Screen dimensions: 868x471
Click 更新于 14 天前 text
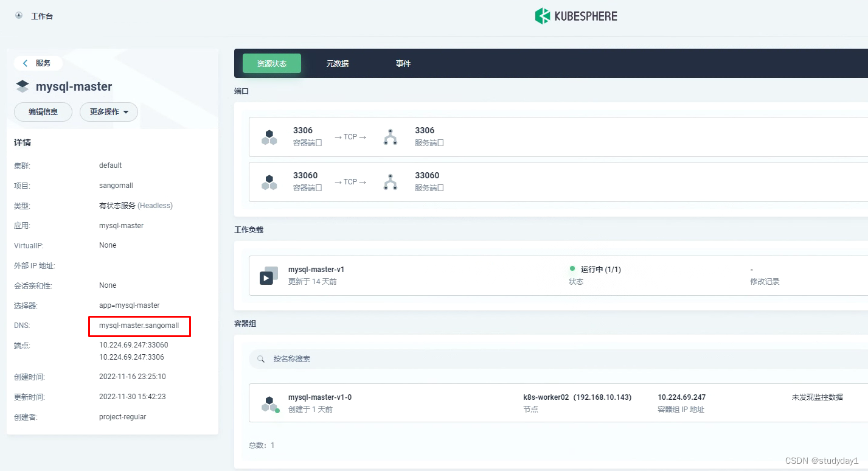(x=313, y=282)
